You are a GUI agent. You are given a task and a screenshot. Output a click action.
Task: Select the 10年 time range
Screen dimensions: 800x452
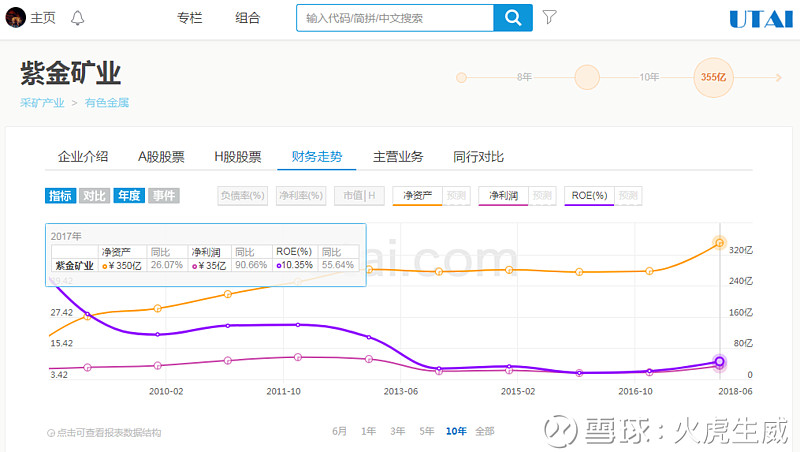[456, 432]
